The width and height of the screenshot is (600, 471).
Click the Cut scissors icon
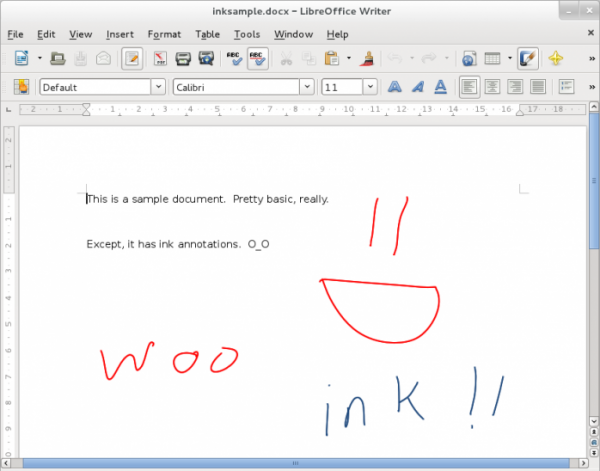[286, 59]
